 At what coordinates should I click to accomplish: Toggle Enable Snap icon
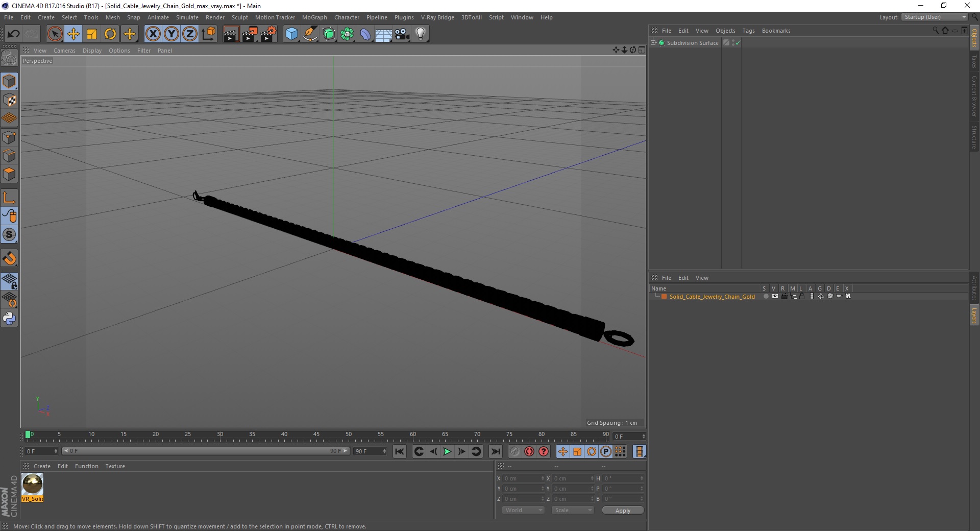pos(9,235)
